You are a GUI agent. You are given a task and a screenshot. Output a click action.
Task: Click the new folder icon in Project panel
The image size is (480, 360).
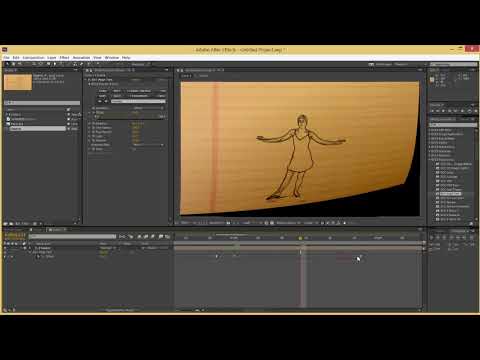[11, 223]
